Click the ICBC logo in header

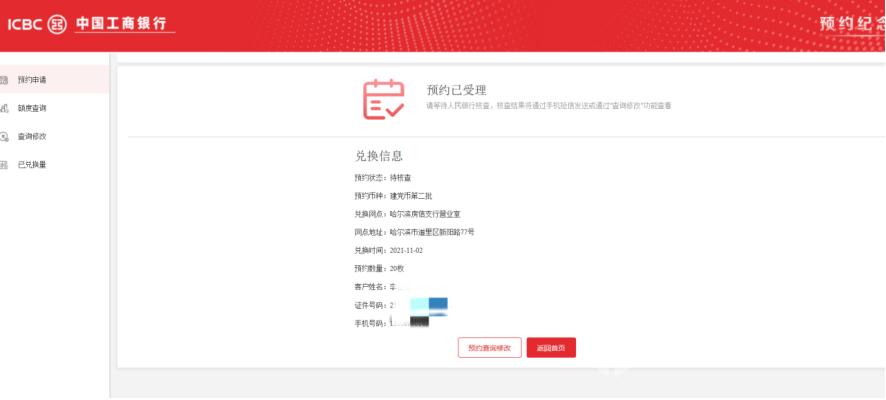[37, 25]
